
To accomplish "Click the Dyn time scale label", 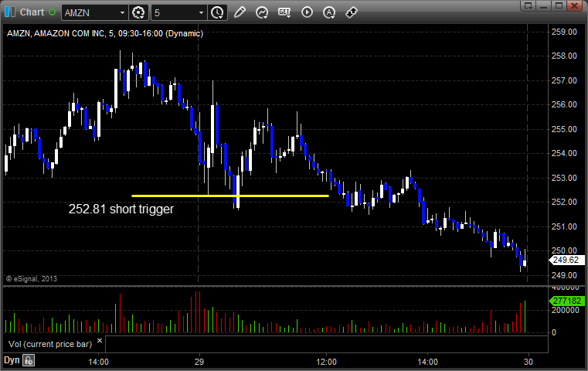I will [12, 360].
